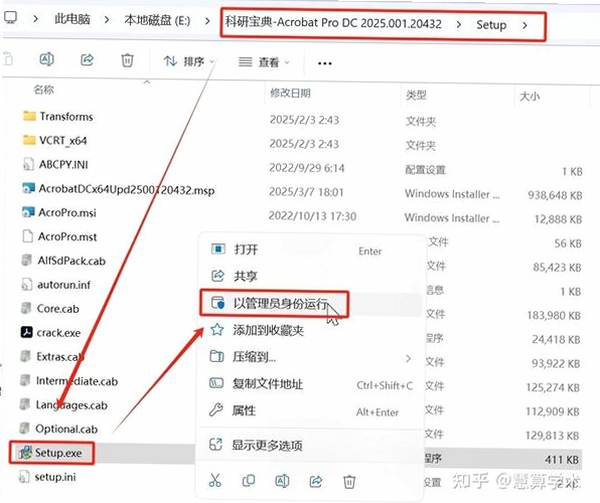Click the shield icon beside 以管理员身份运行
The image size is (600, 503).
pyautogui.click(x=218, y=303)
